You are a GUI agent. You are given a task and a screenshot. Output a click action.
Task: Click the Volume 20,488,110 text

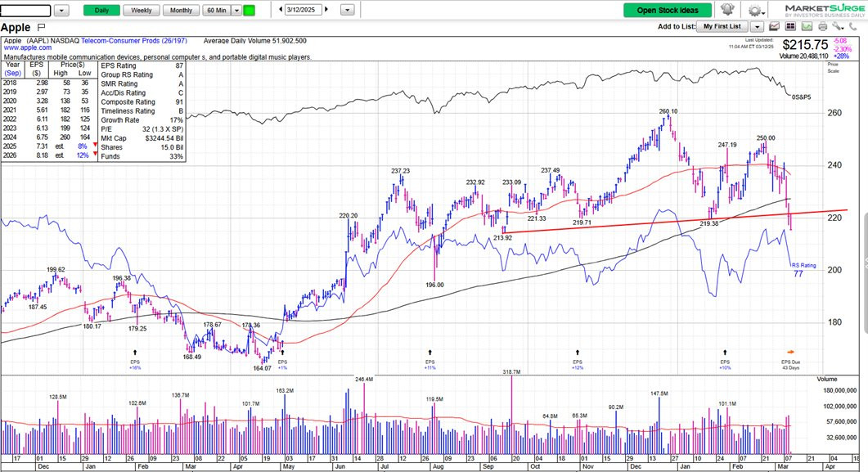point(804,56)
